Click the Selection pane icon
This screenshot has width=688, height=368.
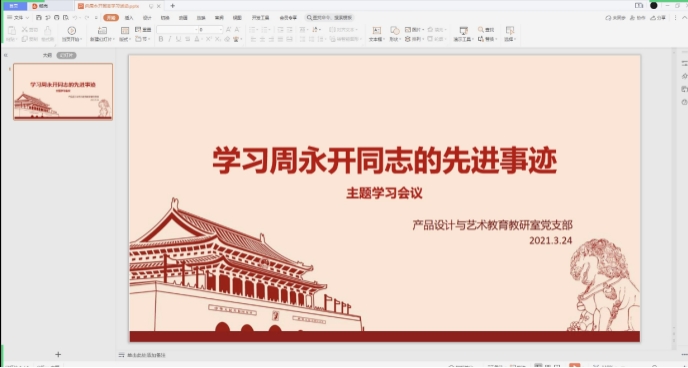tap(509, 30)
